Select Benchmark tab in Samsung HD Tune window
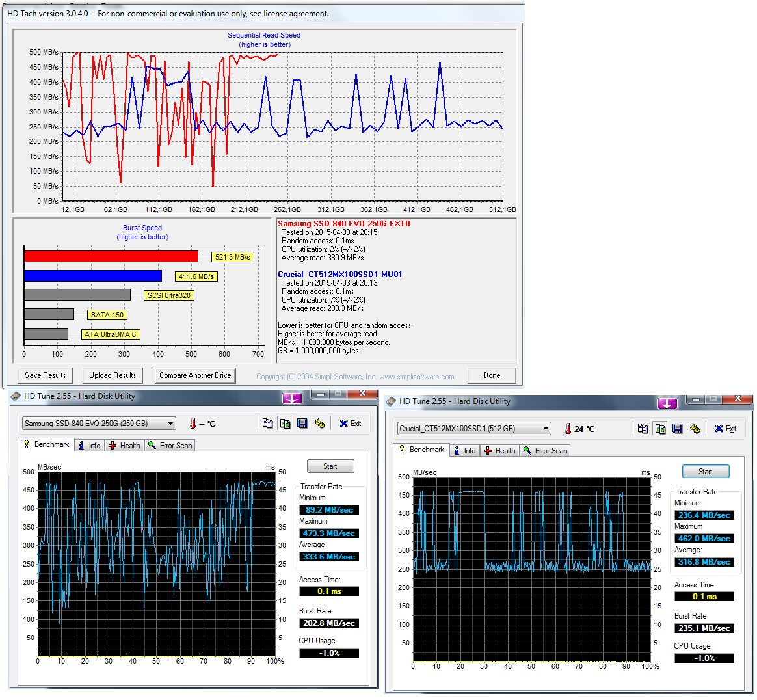This screenshot has height=700, width=757. pos(46,444)
